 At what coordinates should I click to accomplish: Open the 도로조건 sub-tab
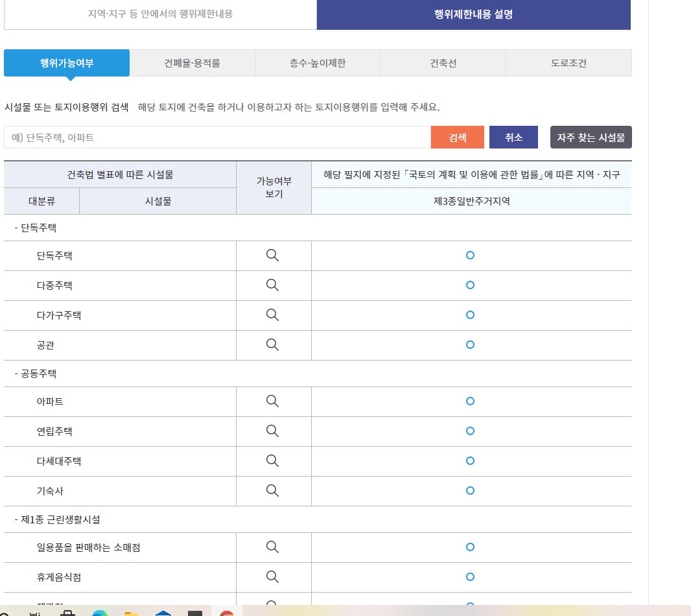tap(569, 63)
